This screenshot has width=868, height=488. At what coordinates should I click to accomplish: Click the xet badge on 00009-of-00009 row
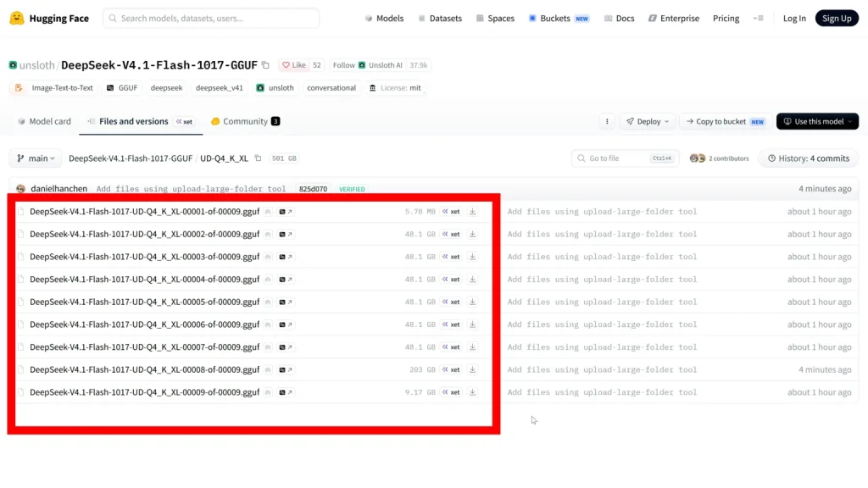coord(451,392)
